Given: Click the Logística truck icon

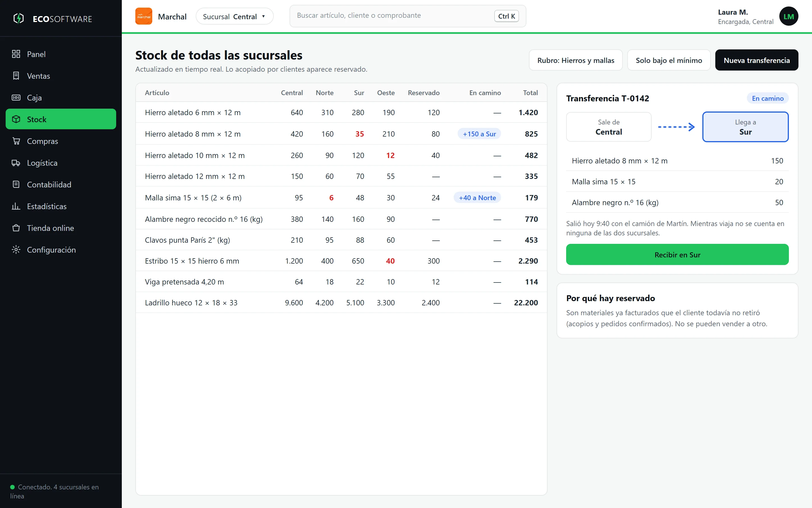Looking at the screenshot, I should coord(16,163).
